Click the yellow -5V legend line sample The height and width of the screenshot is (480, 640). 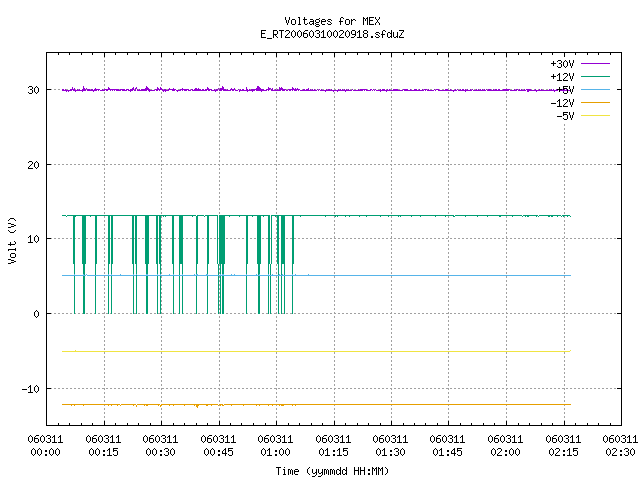(595, 116)
